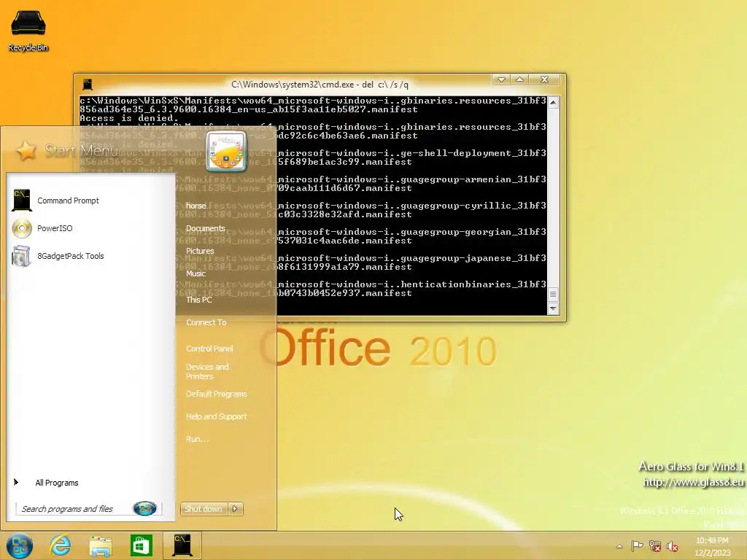Open the network status tray icon
This screenshot has width=747, height=560.
click(654, 545)
